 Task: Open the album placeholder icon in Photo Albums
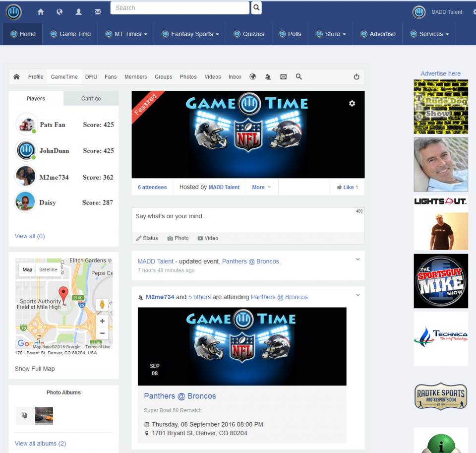click(x=24, y=415)
